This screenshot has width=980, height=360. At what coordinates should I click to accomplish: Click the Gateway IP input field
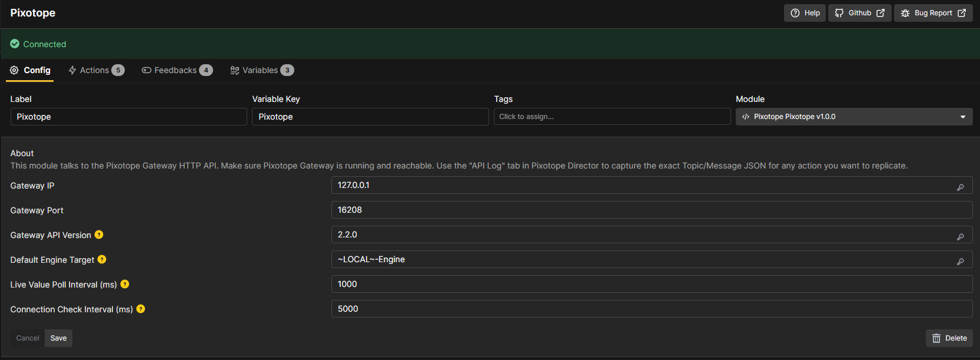(652, 185)
